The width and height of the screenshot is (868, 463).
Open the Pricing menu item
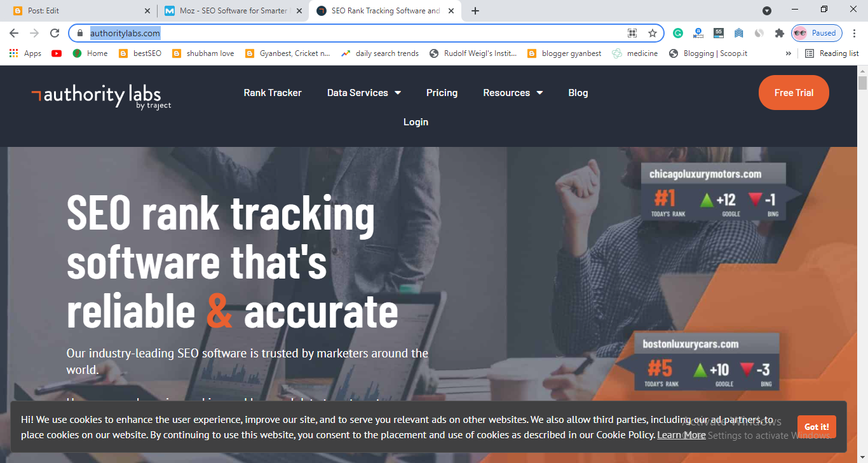tap(442, 93)
